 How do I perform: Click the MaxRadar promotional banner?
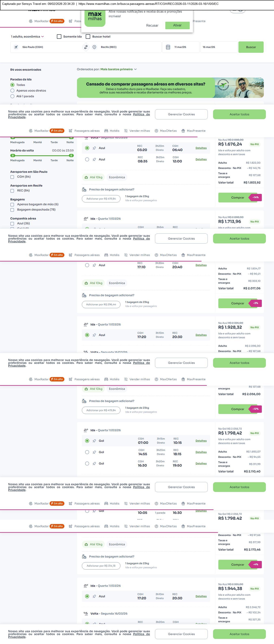point(170,88)
